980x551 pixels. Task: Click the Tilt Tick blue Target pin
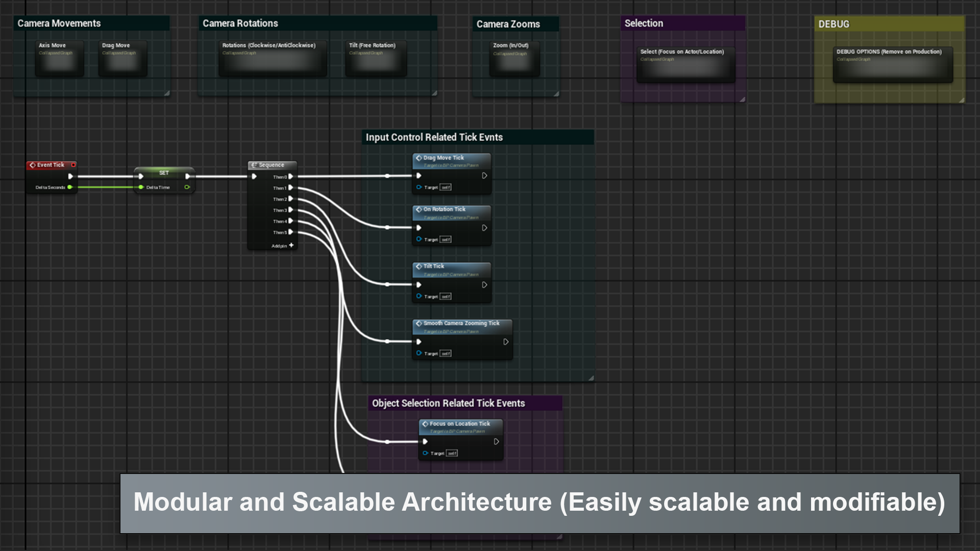click(419, 296)
